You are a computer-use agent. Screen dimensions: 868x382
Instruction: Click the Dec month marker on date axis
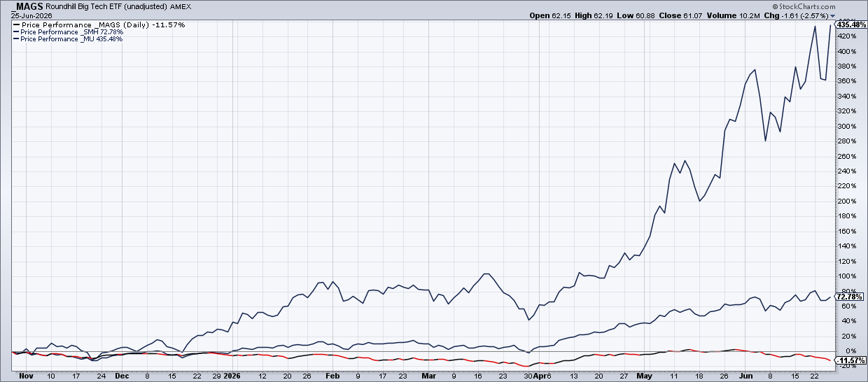122,376
